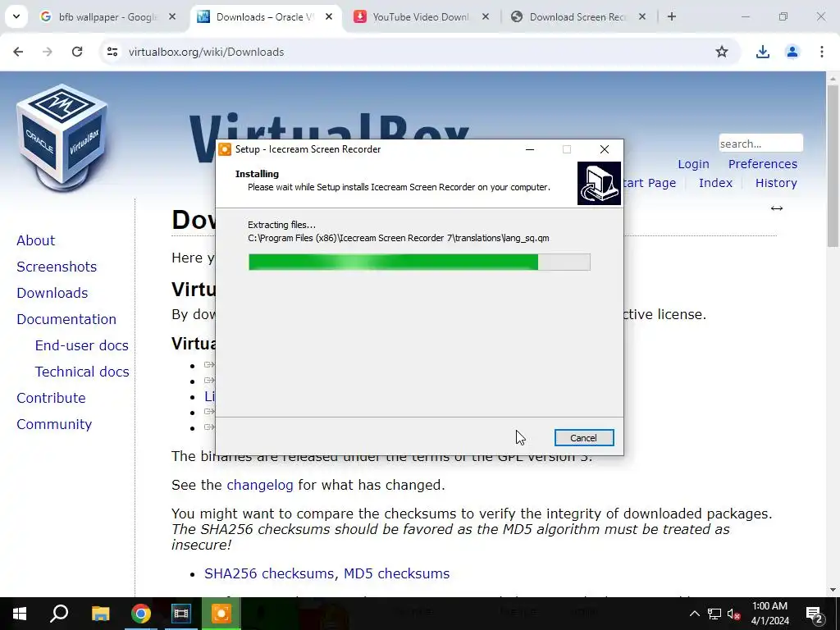The width and height of the screenshot is (840, 630).
Task: Open Chrome three-dot menu
Action: pyautogui.click(x=821, y=52)
